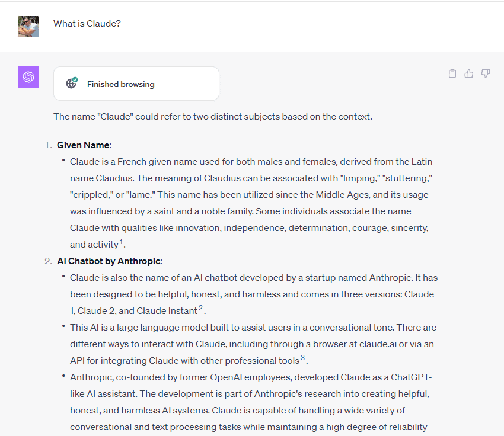
Task: Click the line starting 'Anthropic, co-founded by former OpenAI'
Action: point(251,377)
